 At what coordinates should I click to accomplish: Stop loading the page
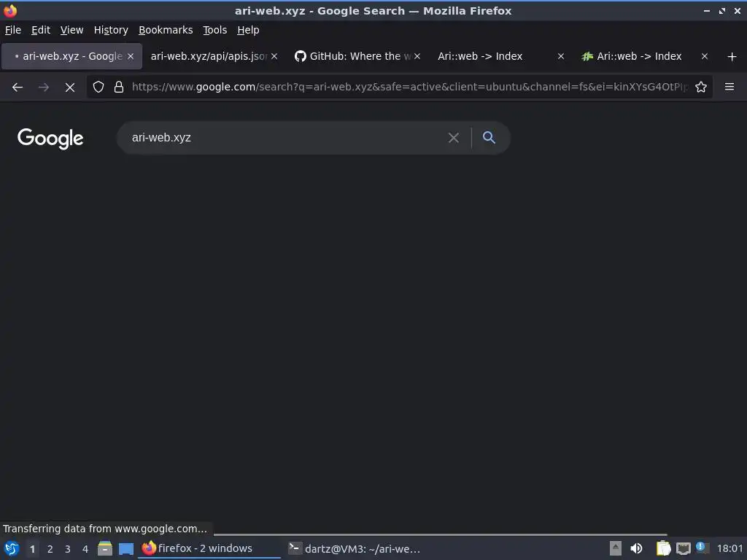point(70,87)
